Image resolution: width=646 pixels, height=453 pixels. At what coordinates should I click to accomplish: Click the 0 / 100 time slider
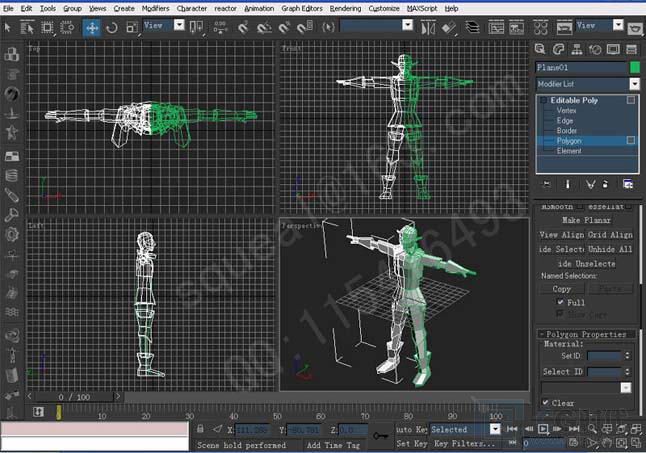[74, 397]
